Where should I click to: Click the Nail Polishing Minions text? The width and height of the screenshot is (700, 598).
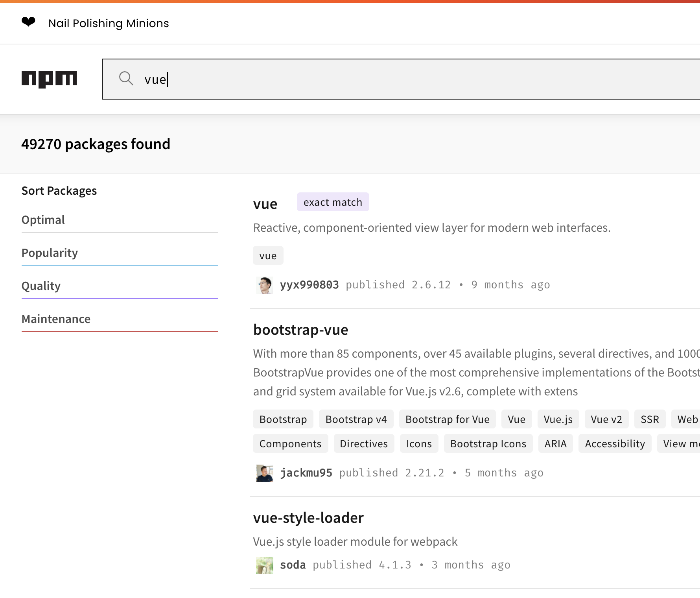[109, 23]
